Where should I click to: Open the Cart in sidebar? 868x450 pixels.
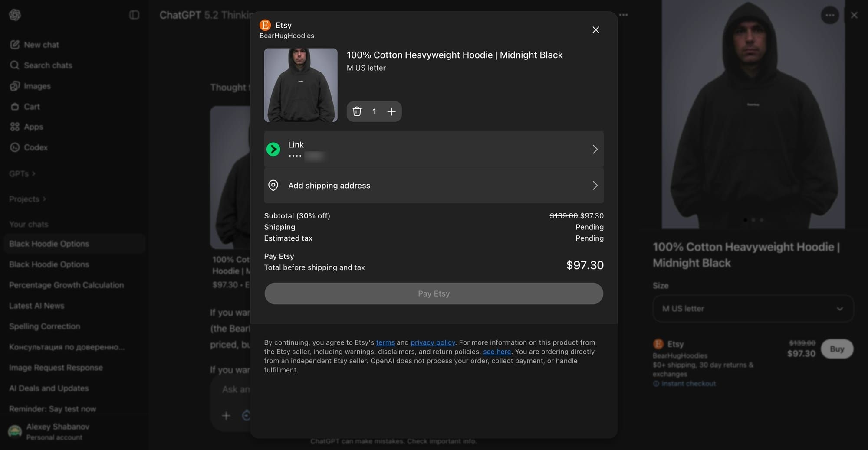click(32, 107)
